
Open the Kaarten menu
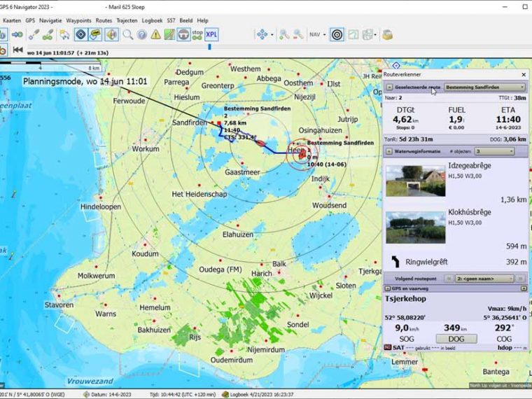12,20
